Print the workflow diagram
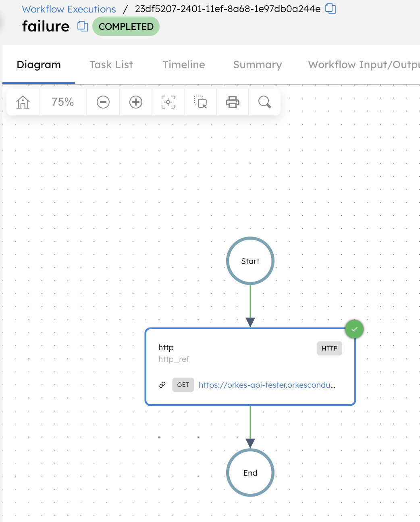420x522 pixels. 233,102
